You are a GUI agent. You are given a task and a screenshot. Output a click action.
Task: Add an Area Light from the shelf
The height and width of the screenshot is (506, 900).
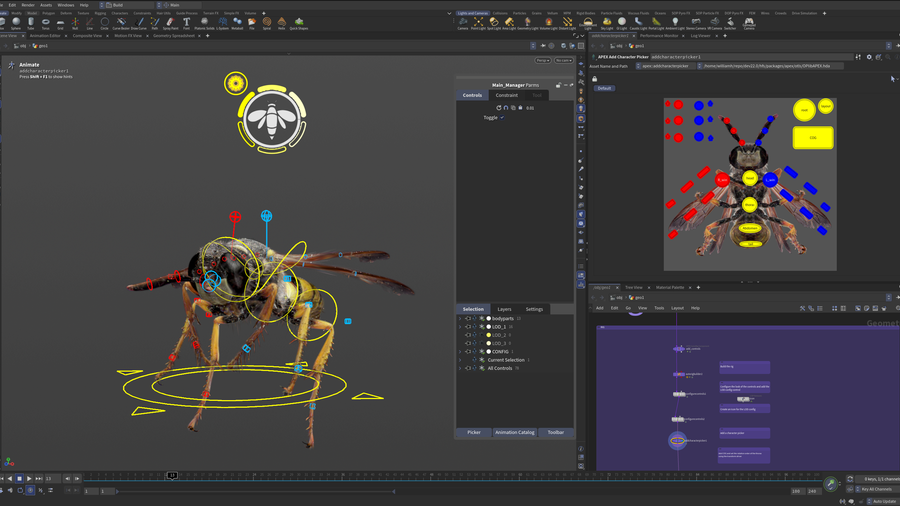coord(509,23)
